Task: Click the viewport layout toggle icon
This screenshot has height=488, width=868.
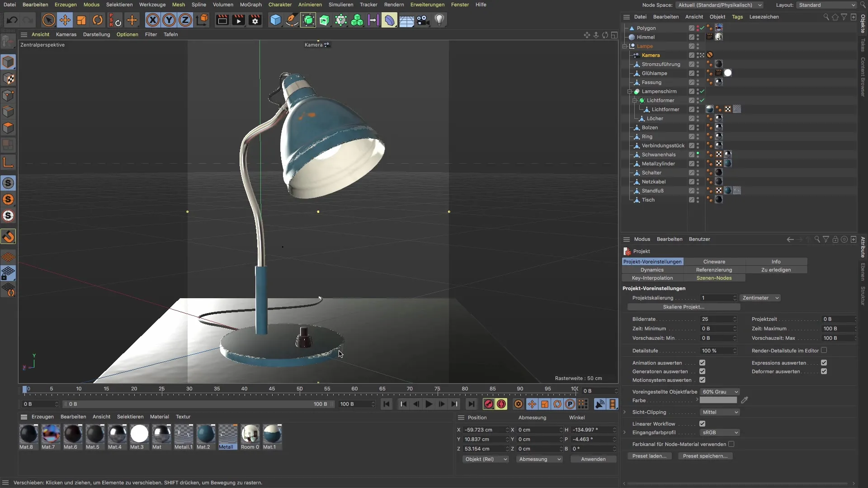Action: [614, 35]
